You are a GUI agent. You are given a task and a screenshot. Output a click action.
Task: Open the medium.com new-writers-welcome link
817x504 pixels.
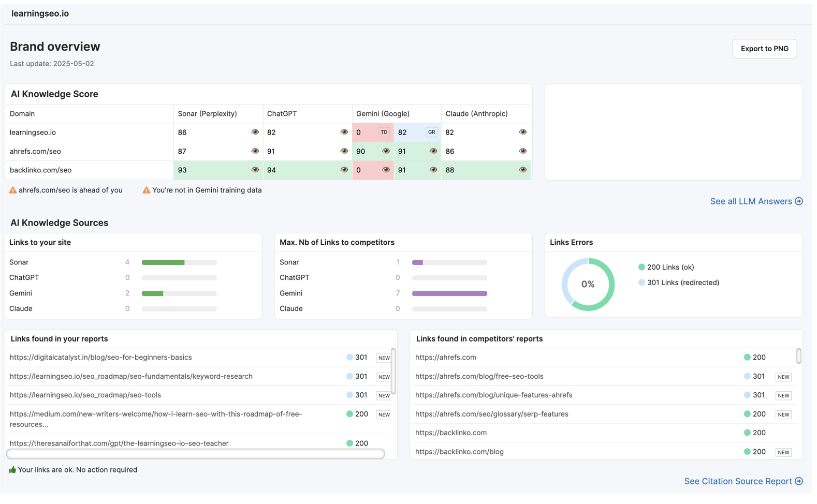click(155, 419)
